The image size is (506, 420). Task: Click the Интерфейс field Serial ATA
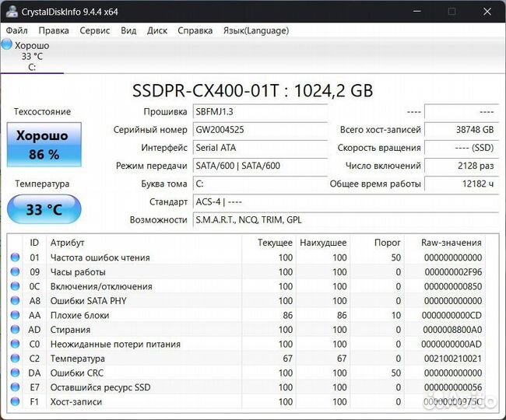260,148
